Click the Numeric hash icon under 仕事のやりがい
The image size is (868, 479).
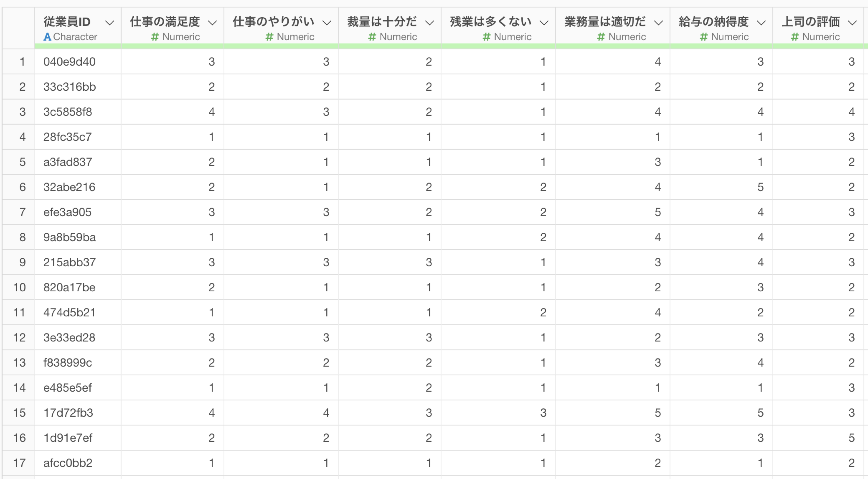tap(269, 37)
